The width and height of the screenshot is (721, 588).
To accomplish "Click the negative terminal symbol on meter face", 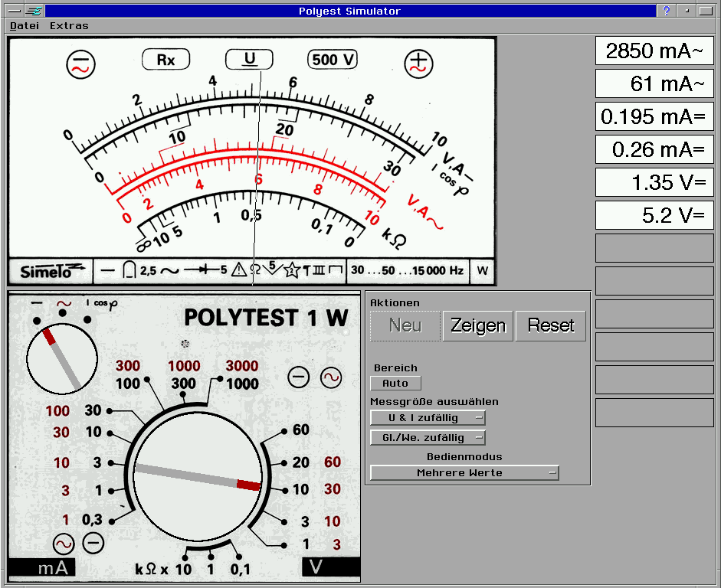I will [x=80, y=64].
